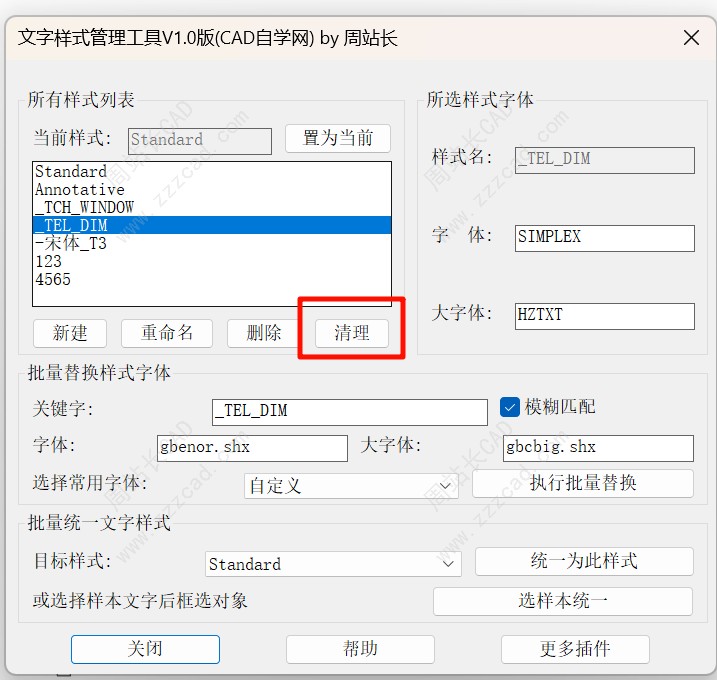Select Standard in the style list

pyautogui.click(x=71, y=172)
